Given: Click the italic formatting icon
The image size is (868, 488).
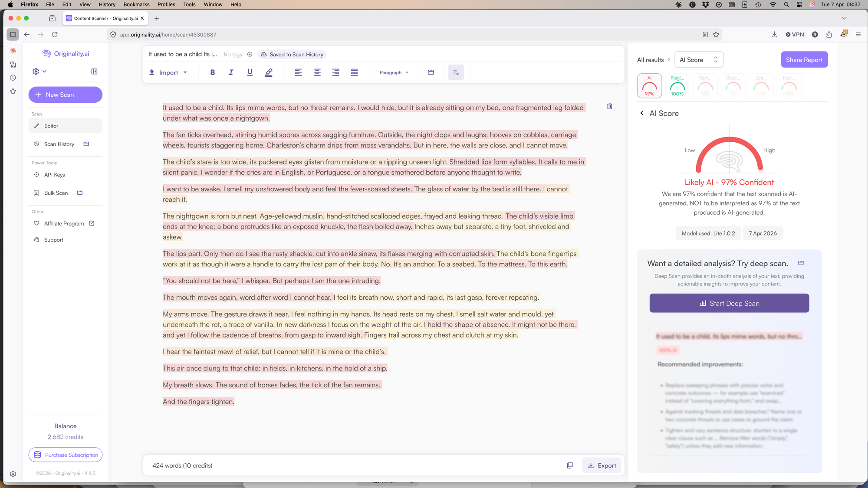Looking at the screenshot, I should tap(231, 72).
